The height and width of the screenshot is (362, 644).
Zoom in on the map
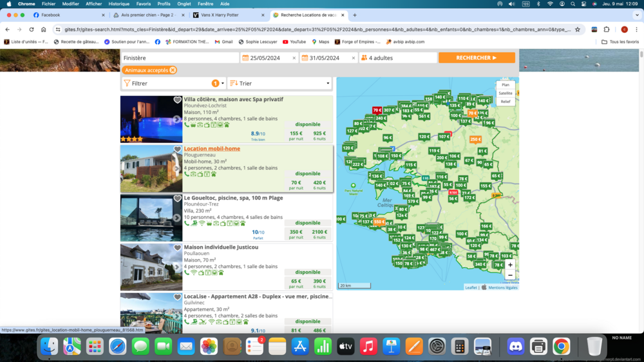(x=510, y=265)
